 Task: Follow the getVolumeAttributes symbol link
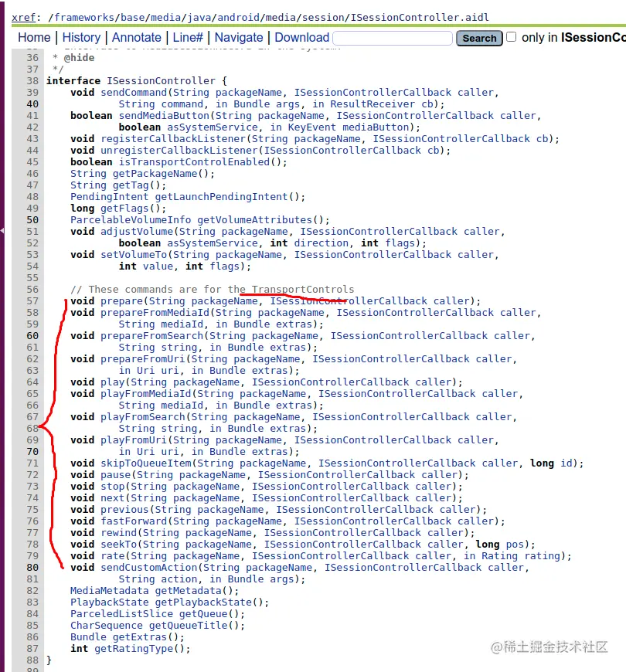255,219
